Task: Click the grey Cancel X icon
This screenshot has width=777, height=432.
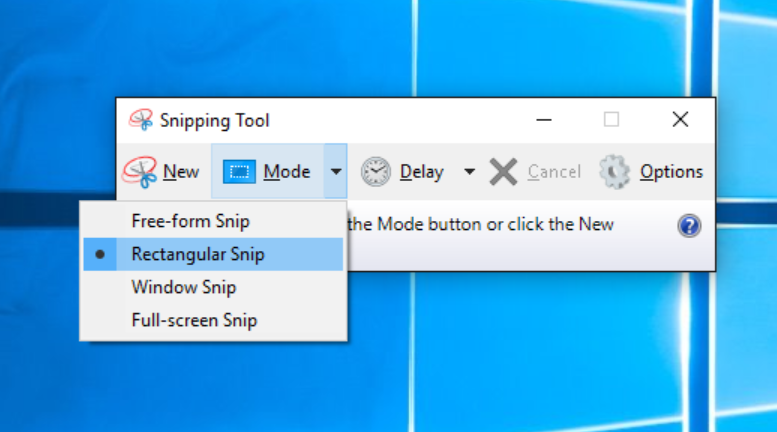Action: coord(504,172)
